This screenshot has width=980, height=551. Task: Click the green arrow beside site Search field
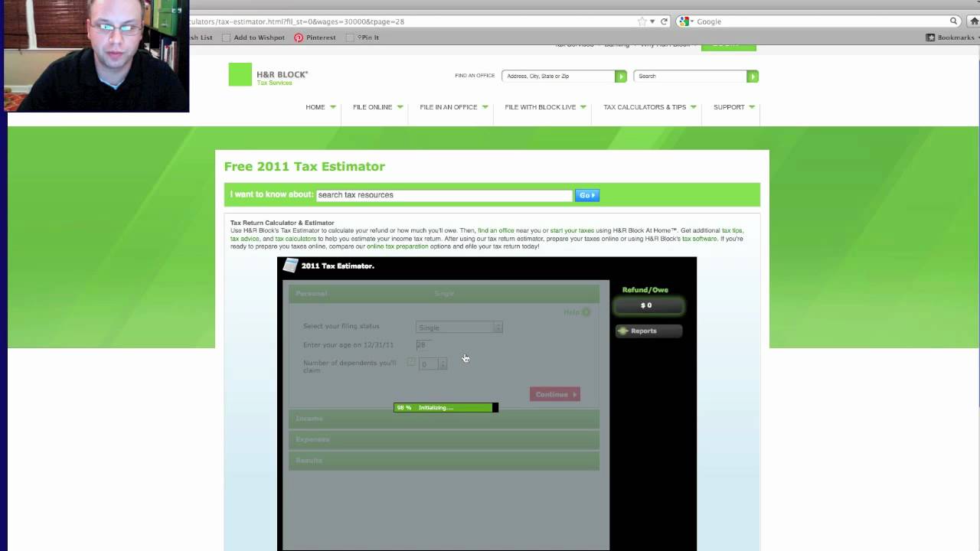753,76
